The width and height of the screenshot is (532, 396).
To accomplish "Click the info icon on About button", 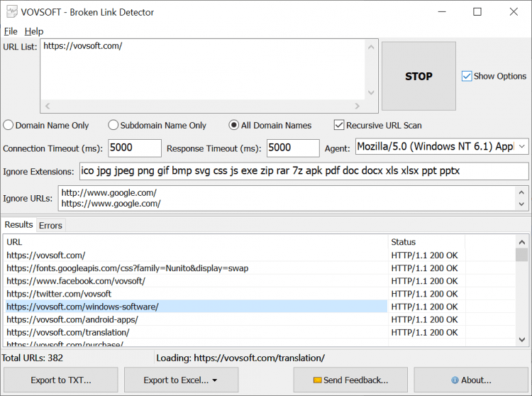I will [455, 380].
